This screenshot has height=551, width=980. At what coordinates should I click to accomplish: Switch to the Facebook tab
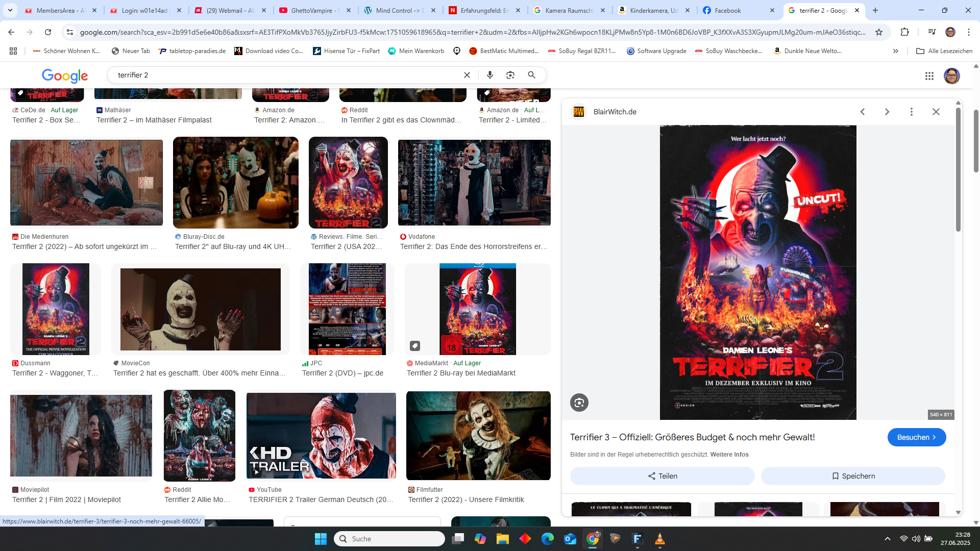coord(739,10)
